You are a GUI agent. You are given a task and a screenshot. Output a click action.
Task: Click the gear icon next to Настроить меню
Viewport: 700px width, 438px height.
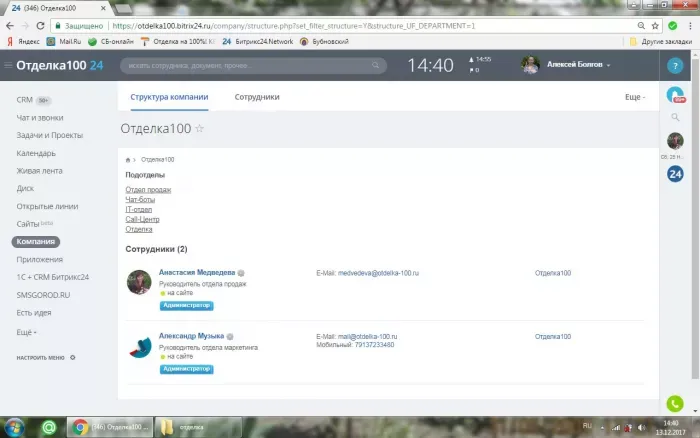point(73,357)
